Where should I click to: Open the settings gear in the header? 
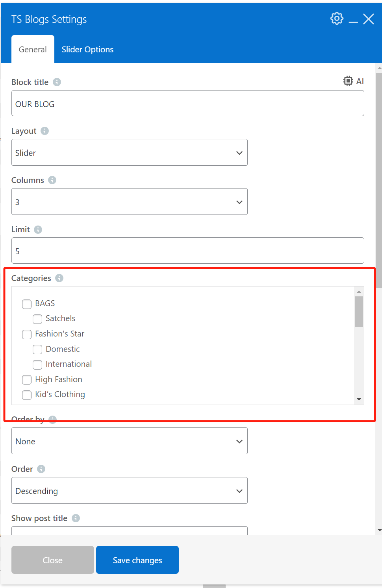pos(337,18)
